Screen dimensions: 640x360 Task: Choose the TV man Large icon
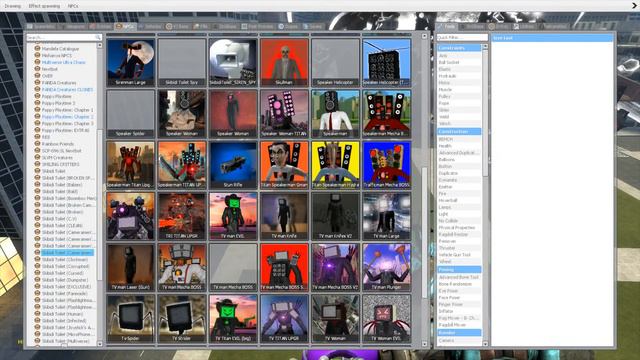click(x=387, y=216)
